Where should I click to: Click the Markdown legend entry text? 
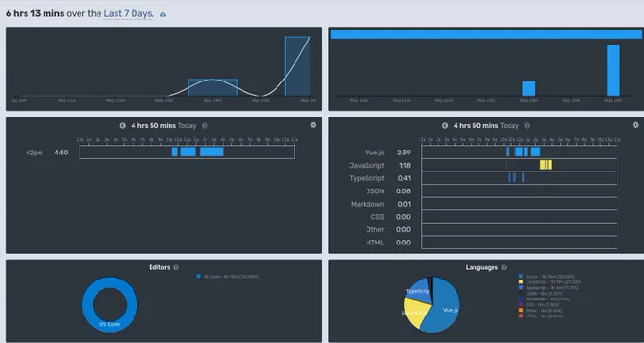click(548, 299)
